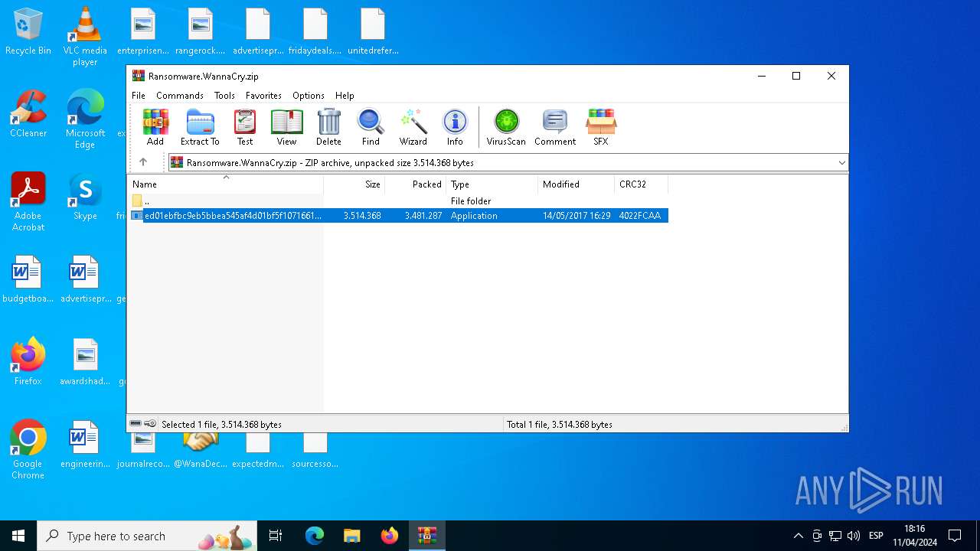Open rangerock... image file on desktop
Viewport: 980px width, 551px height.
201,31
